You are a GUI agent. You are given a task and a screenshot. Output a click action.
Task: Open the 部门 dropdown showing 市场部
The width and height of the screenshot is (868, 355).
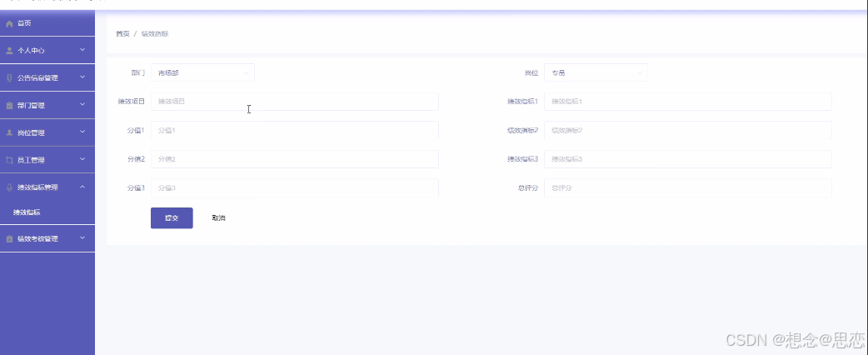[x=202, y=72]
